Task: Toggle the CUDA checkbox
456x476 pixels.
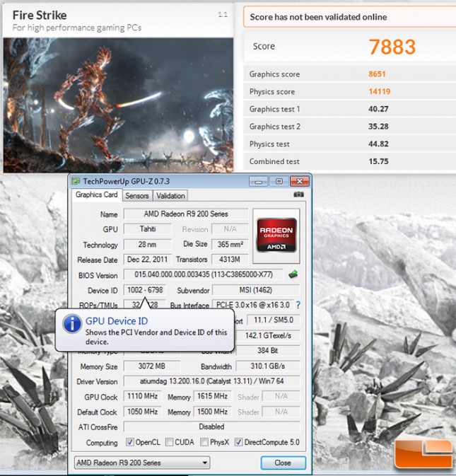Action: pyautogui.click(x=169, y=442)
